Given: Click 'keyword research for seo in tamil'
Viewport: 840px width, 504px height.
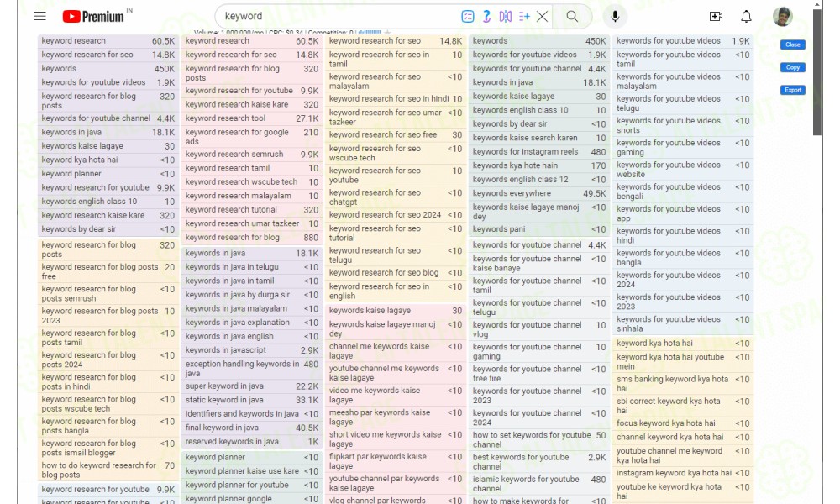Looking at the screenshot, I should point(396,60).
